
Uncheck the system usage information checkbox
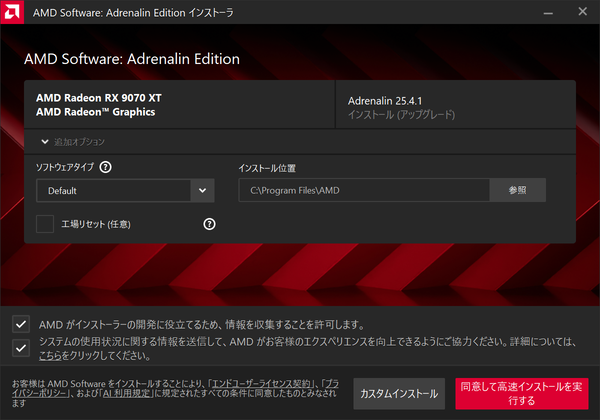21,348
